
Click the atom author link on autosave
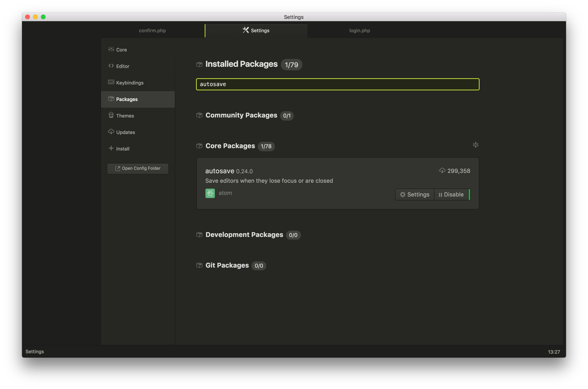coord(225,193)
